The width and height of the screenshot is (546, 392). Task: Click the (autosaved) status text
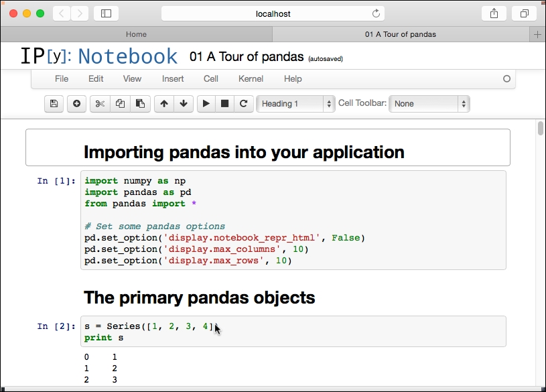coord(326,59)
